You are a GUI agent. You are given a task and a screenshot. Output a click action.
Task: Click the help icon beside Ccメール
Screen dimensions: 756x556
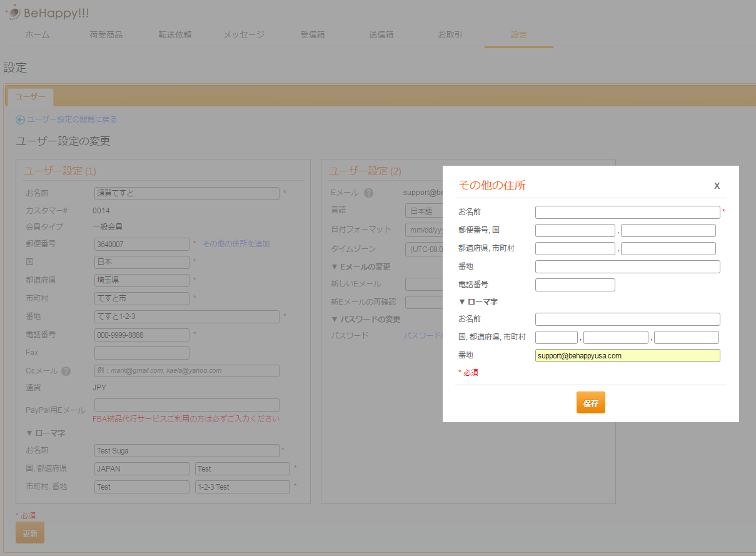tap(66, 371)
